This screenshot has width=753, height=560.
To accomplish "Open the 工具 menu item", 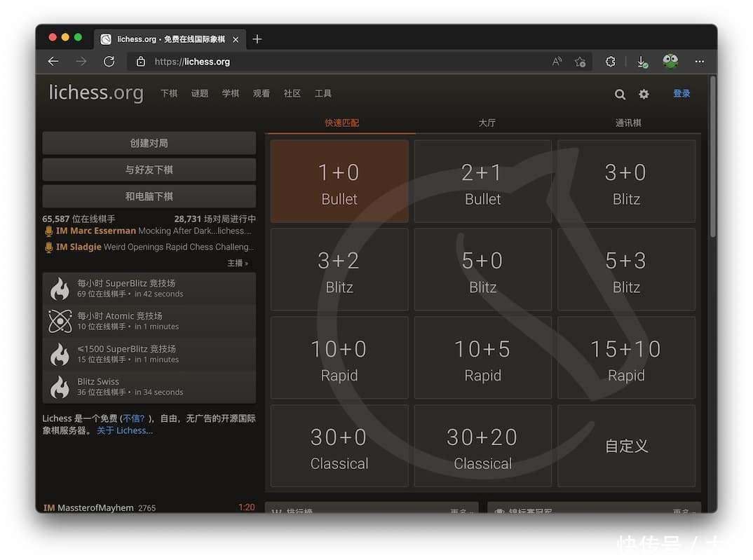I will (x=323, y=93).
